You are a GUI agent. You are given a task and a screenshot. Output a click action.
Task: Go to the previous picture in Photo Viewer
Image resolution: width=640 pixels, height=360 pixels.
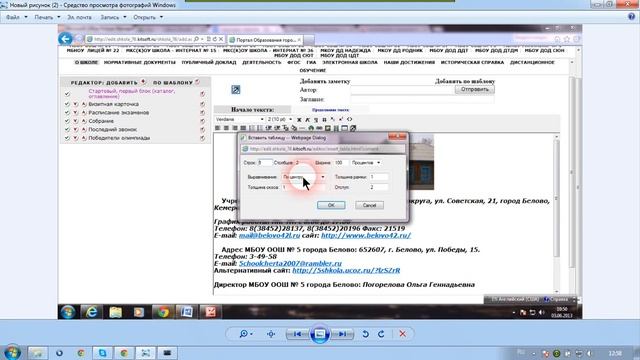point(297,334)
